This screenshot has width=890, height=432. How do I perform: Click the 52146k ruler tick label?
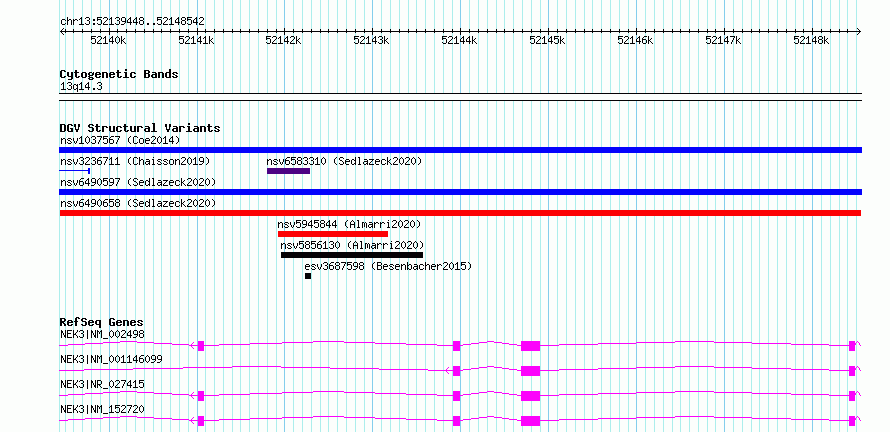point(636,40)
